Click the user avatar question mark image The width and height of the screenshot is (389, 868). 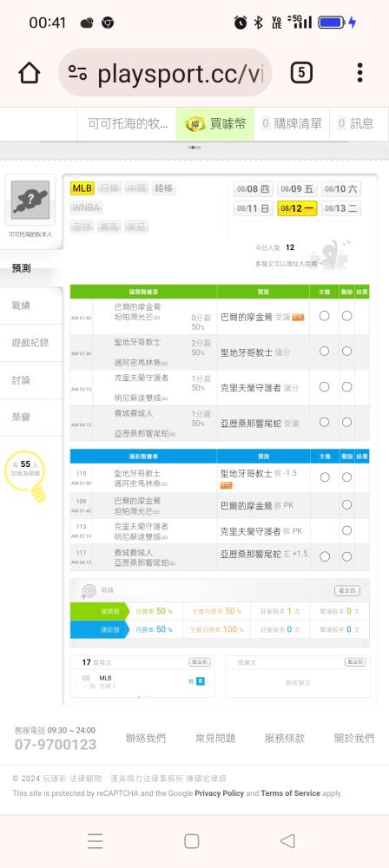pos(30,200)
